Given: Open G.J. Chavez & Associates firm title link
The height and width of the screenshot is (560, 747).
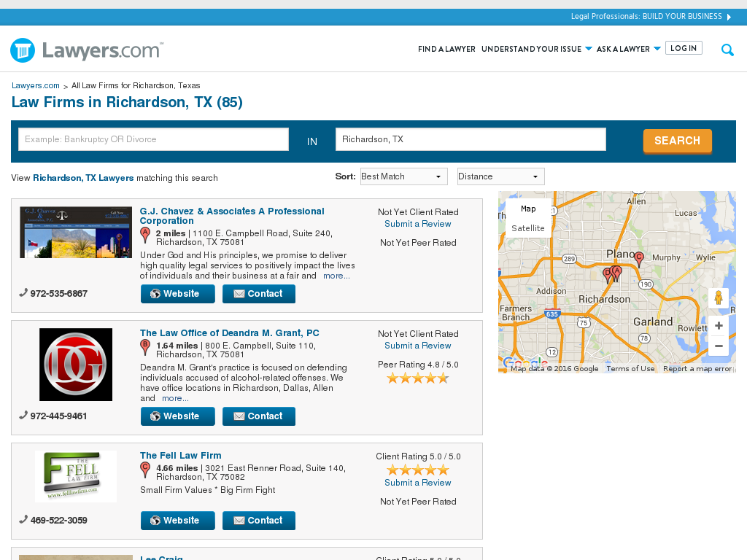Looking at the screenshot, I should point(232,216).
